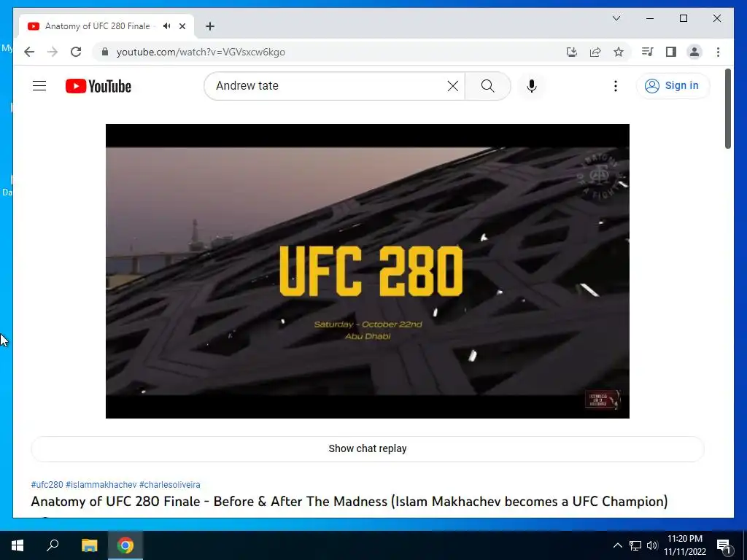Open Chrome side panel
Screen dimensions: 747x560
tap(671, 52)
